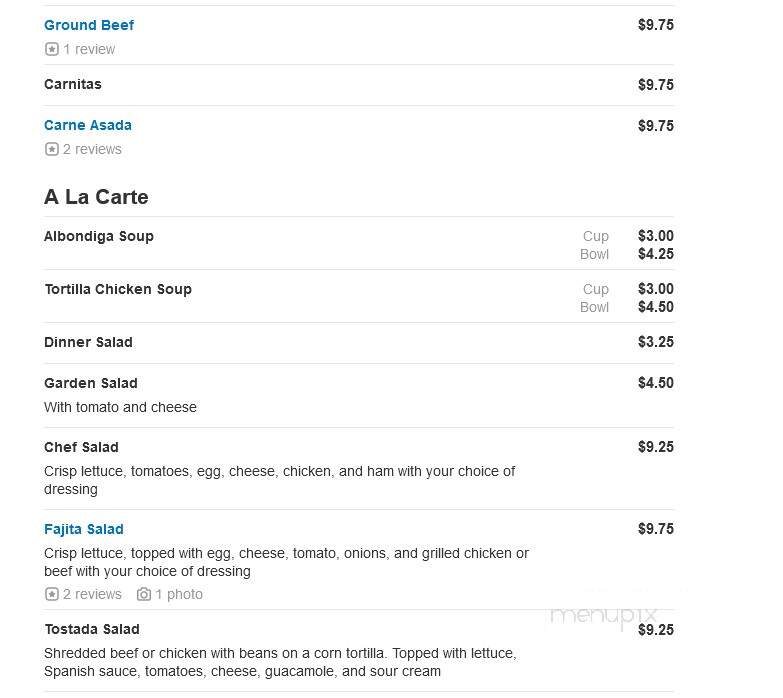Click the A La Carte section heading

(96, 197)
